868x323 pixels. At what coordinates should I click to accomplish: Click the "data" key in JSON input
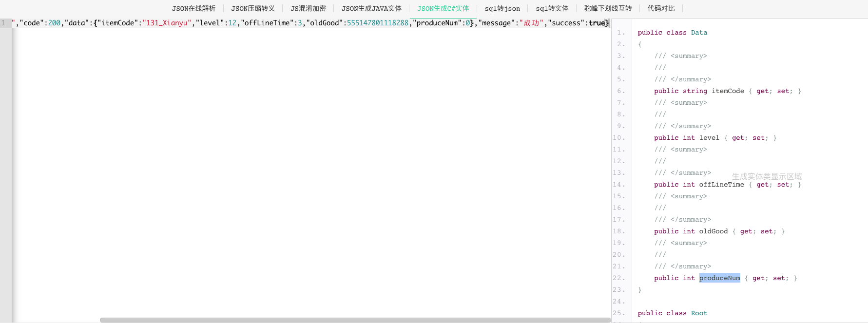[x=77, y=23]
